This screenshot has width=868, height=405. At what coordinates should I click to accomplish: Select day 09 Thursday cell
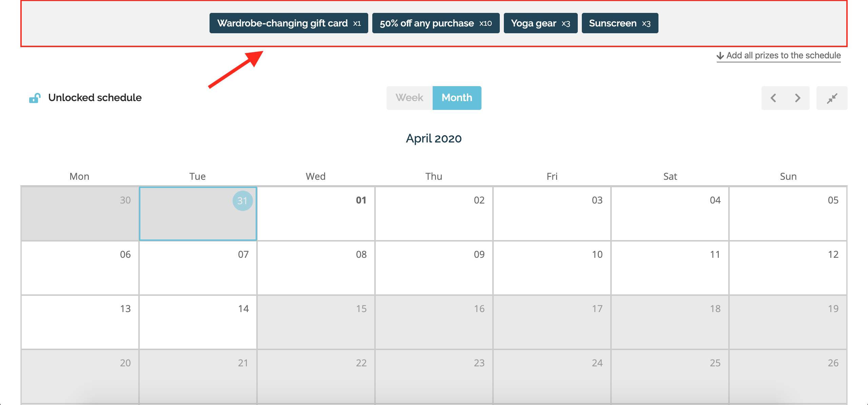434,268
